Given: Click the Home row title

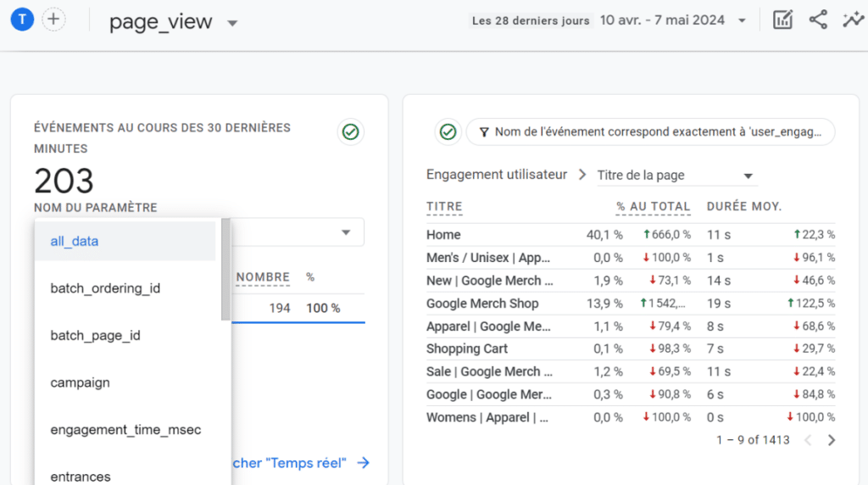Looking at the screenshot, I should 443,235.
